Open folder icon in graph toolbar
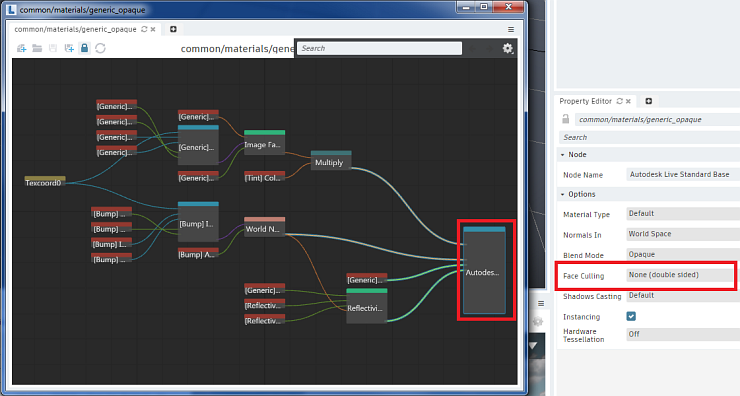740x396 pixels. pos(37,48)
